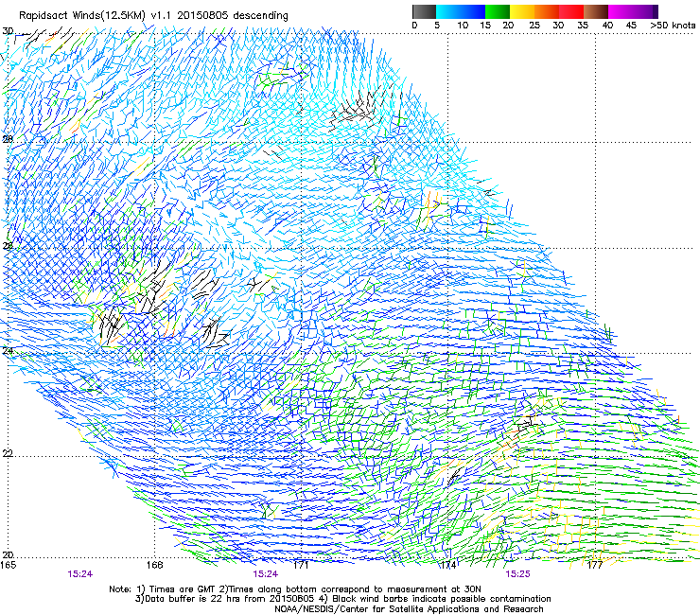The width and height of the screenshot is (700, 615).
Task: Select the '10' label under the color bar
Action: pos(463,26)
